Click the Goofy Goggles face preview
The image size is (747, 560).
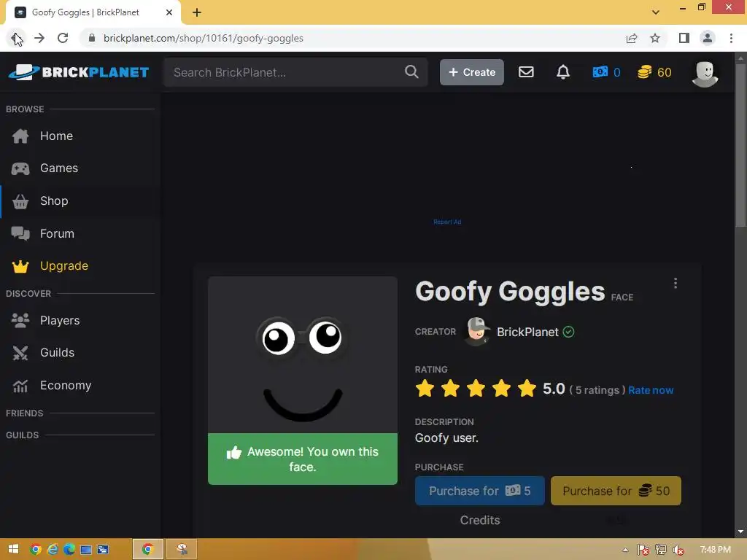coord(303,355)
